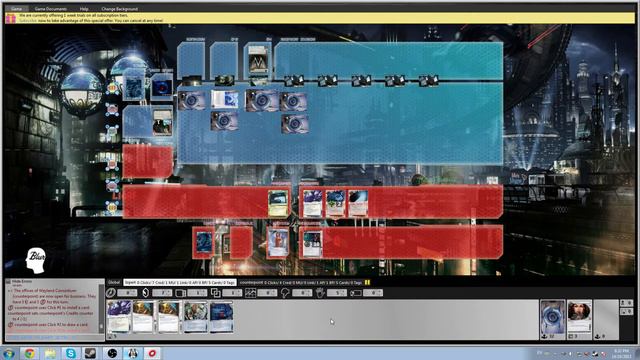Select the yellow-bordered card in red row
The height and width of the screenshot is (360, 640).
coord(278,203)
